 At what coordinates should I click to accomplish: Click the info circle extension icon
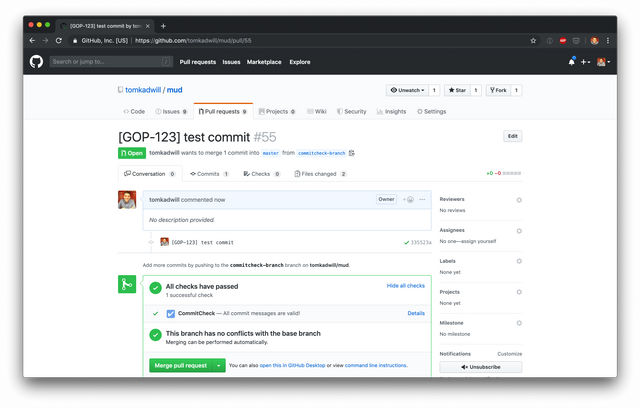550,40
